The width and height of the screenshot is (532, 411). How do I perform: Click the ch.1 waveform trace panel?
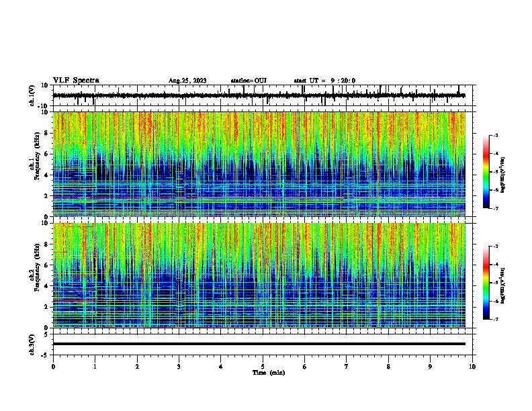[x=264, y=95]
